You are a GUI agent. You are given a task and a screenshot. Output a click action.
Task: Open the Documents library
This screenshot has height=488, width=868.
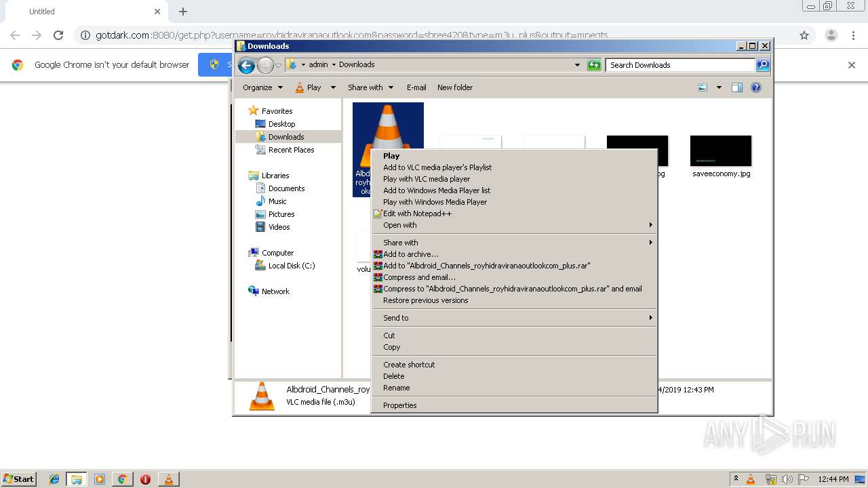[x=286, y=188]
